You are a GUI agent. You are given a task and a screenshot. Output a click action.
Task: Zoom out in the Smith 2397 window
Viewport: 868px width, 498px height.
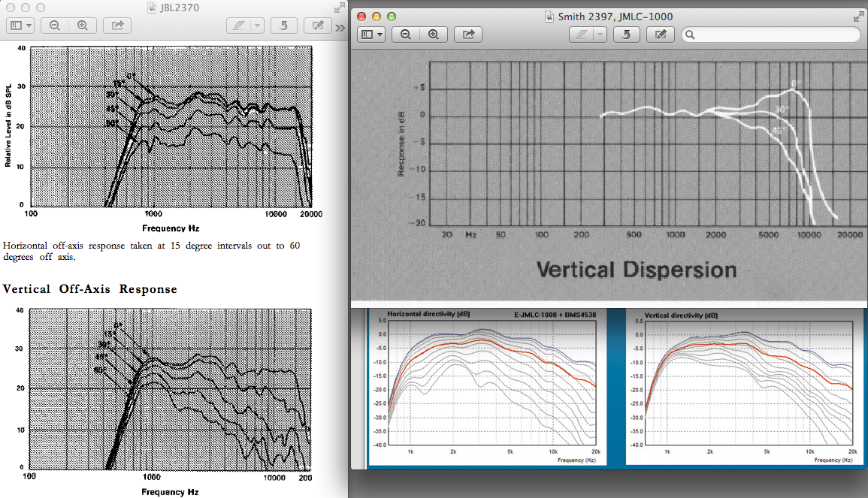406,35
